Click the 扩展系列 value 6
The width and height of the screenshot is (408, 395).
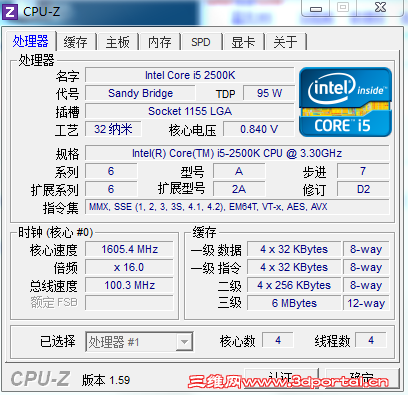tap(111, 189)
